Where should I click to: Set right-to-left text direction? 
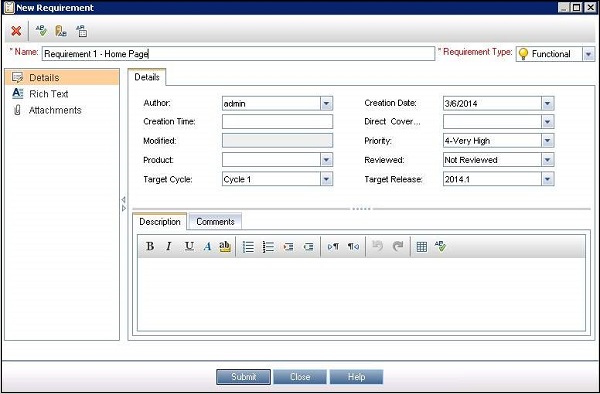click(x=353, y=247)
